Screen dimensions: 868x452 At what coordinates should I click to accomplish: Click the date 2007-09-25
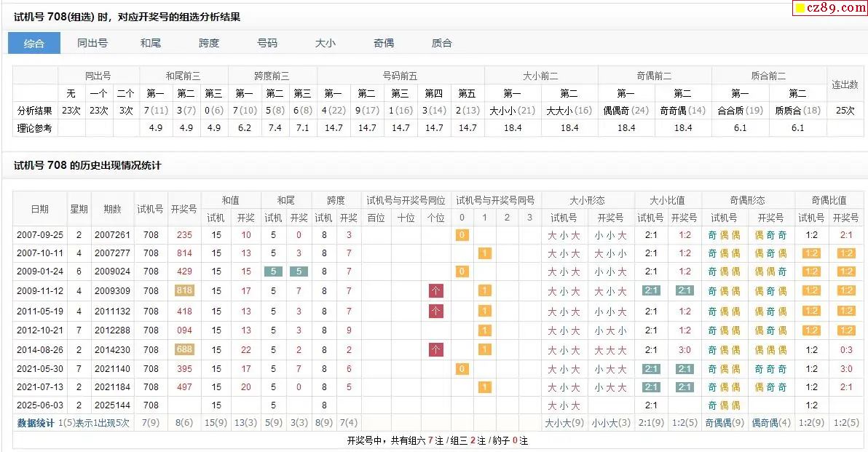[40, 234]
